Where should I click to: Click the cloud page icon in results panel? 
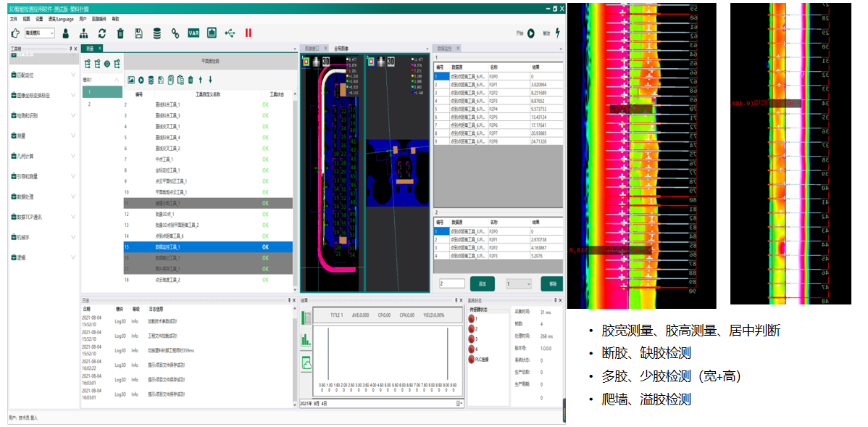306,362
